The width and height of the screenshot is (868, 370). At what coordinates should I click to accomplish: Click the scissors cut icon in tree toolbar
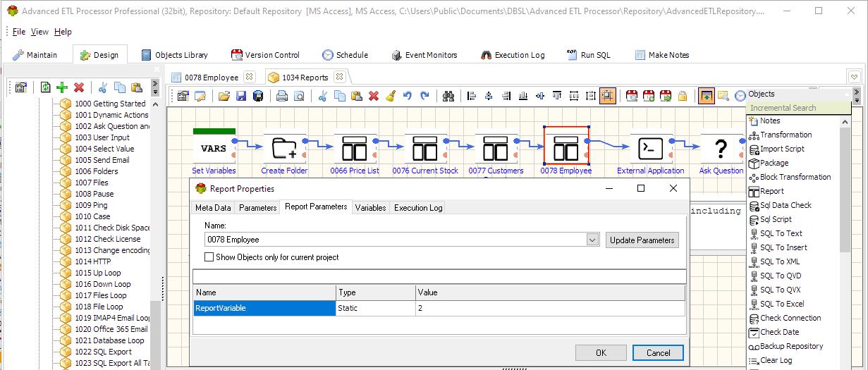point(102,87)
